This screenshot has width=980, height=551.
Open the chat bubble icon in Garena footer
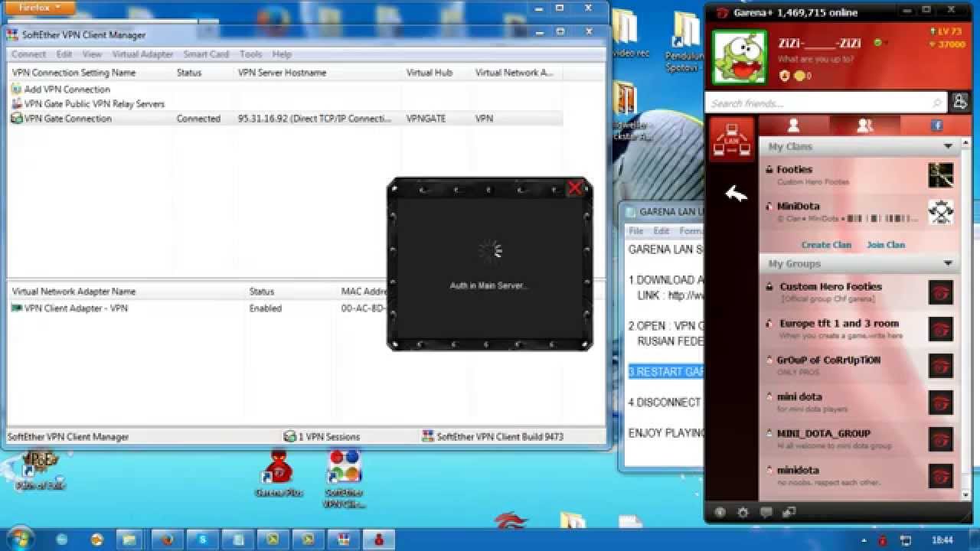click(766, 513)
